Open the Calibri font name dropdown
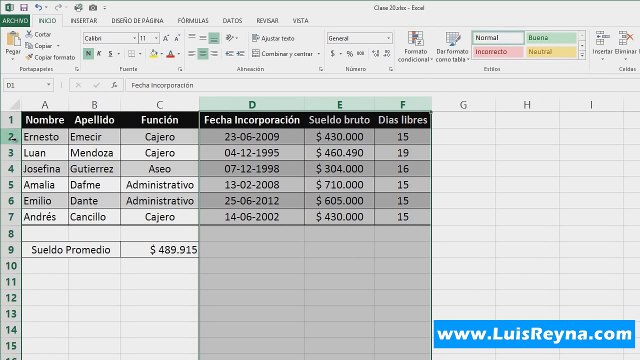The height and width of the screenshot is (360, 640). [x=134, y=38]
